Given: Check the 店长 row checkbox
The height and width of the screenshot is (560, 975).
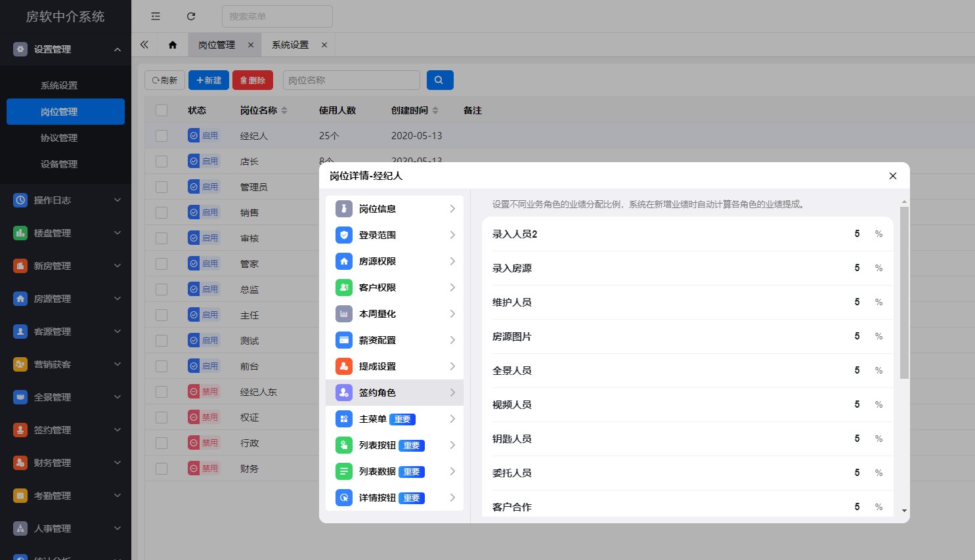Looking at the screenshot, I should pyautogui.click(x=162, y=162).
